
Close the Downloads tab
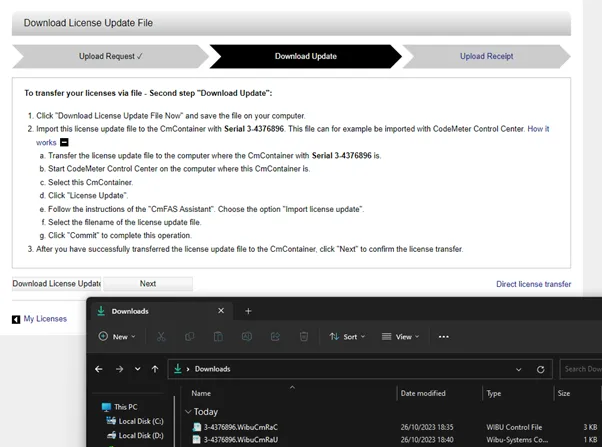tap(221, 311)
